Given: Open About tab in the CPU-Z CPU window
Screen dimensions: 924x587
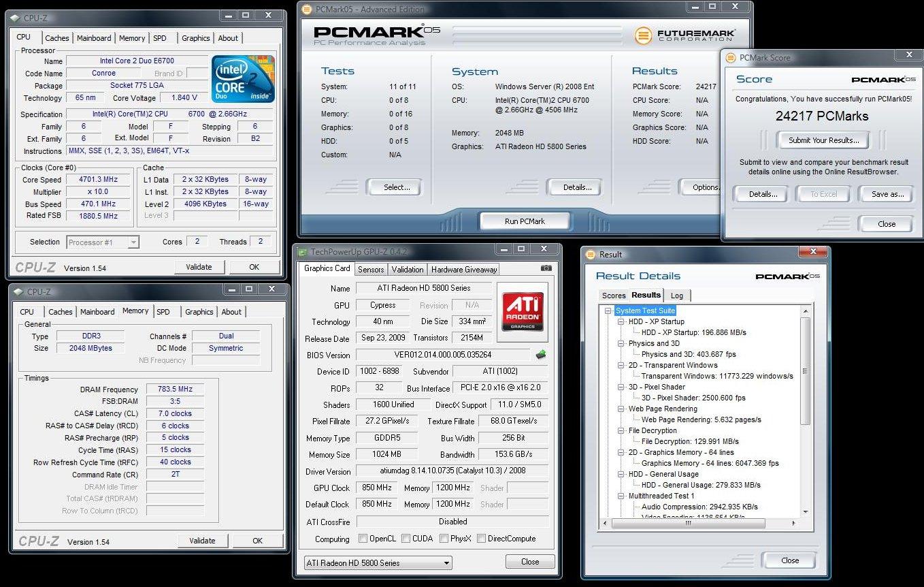Looking at the screenshot, I should coord(228,38).
